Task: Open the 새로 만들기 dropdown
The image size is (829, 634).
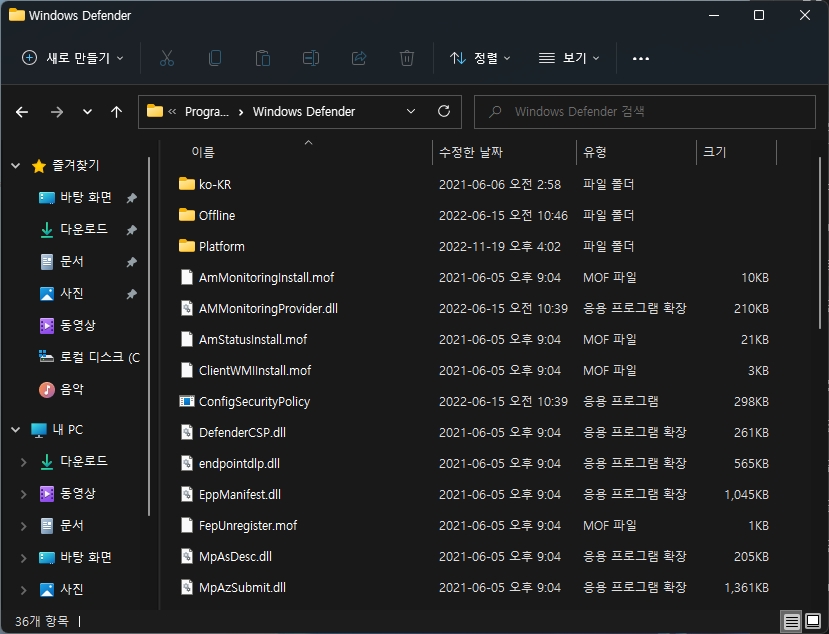Action: [x=73, y=58]
